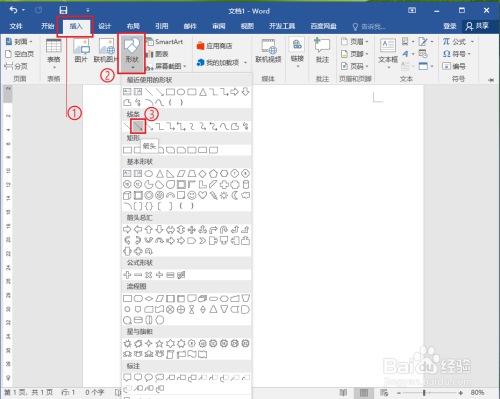Click the Undo icon
This screenshot has height=399, width=500.
(13, 10)
